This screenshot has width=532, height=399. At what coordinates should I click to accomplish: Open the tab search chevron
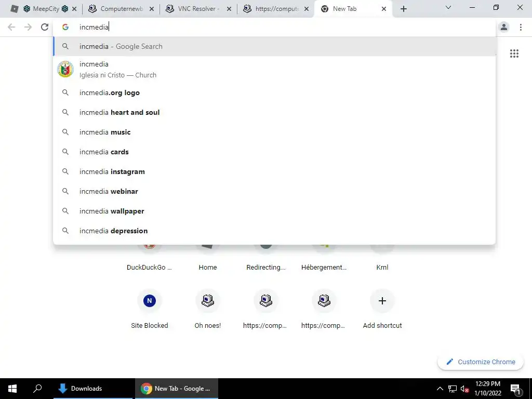tap(448, 7)
